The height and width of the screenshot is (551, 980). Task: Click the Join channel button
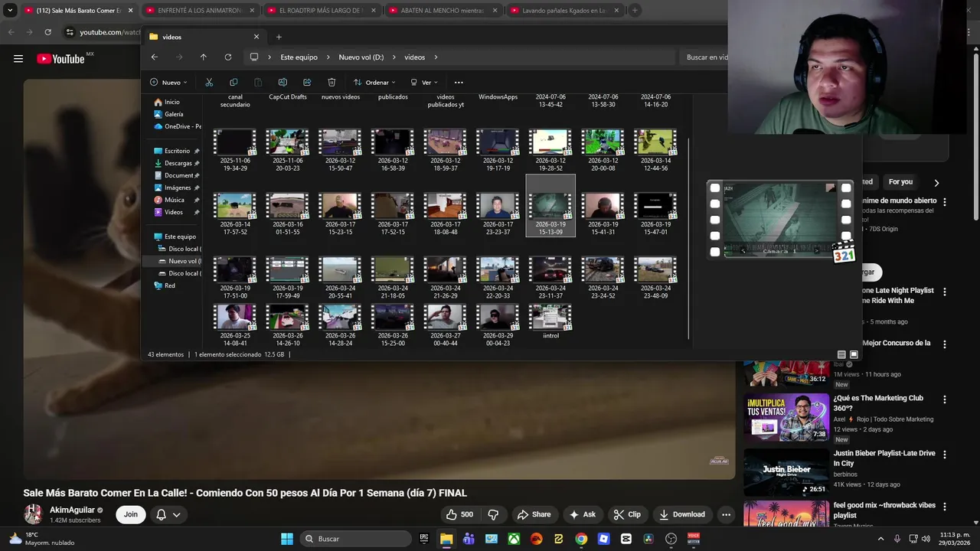click(x=131, y=514)
